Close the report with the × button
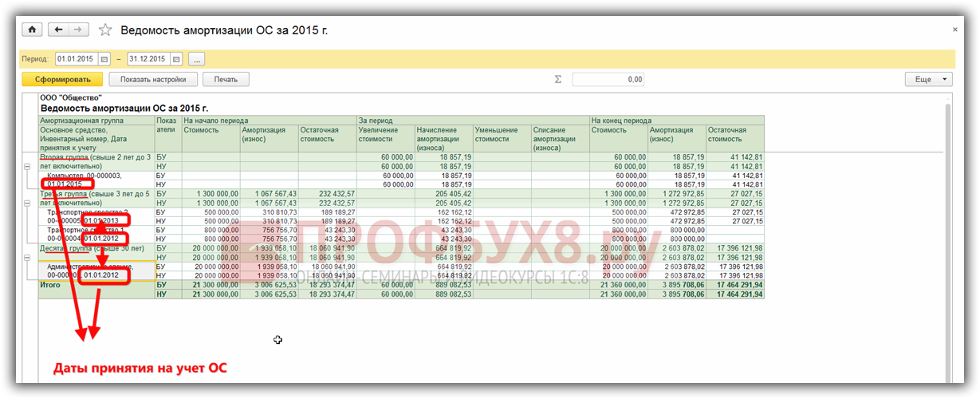Screen dimensions: 980x399 [955, 30]
